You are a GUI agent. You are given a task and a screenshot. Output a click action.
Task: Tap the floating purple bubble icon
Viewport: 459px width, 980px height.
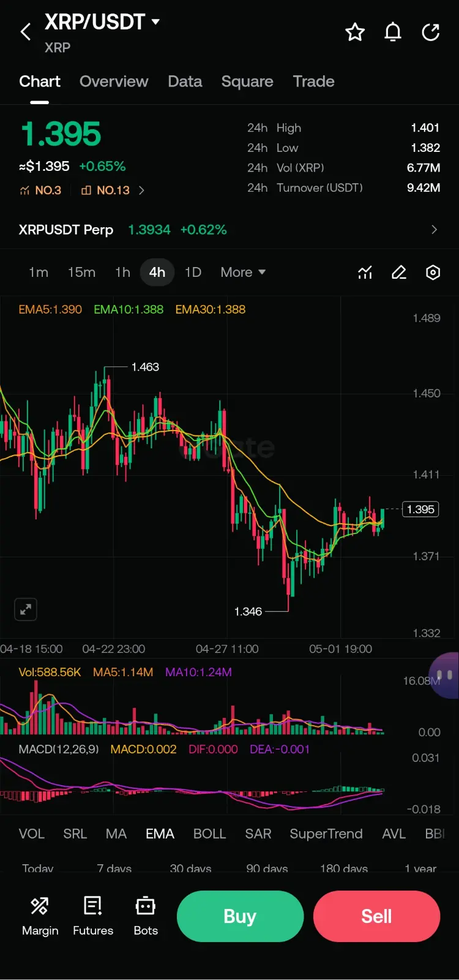pos(445,675)
